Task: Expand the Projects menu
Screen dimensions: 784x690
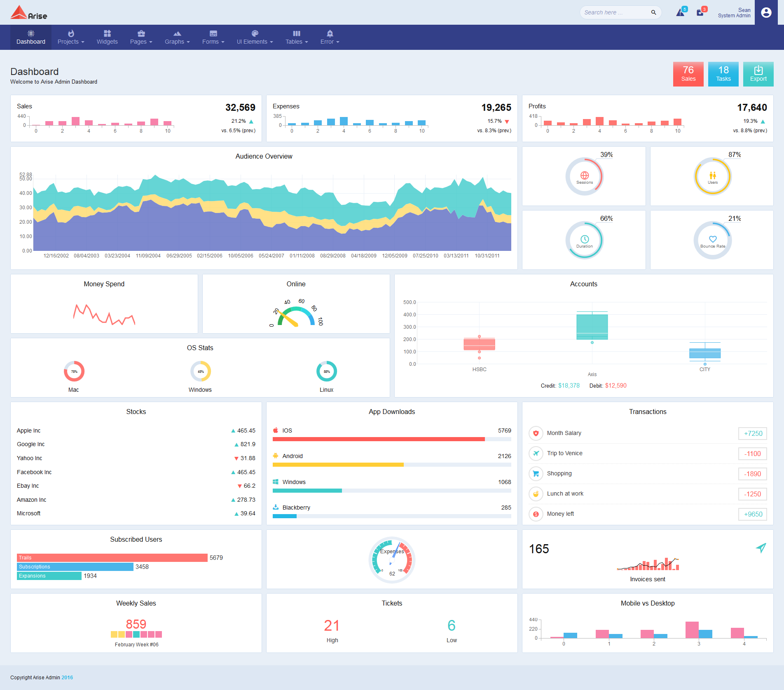Action: point(70,37)
